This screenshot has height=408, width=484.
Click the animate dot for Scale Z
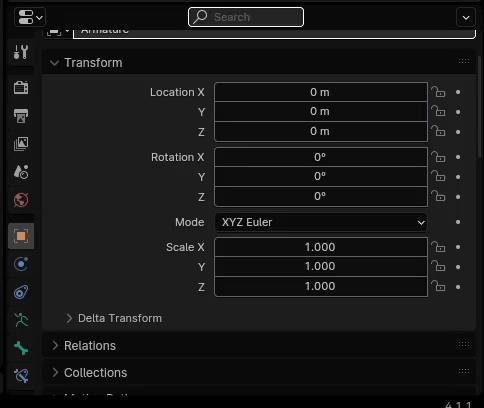click(x=458, y=287)
